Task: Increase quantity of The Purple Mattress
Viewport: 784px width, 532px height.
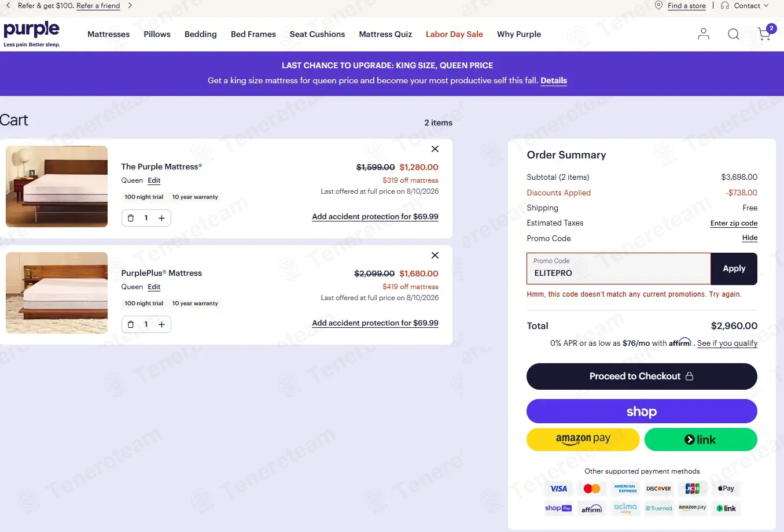Action: (161, 218)
